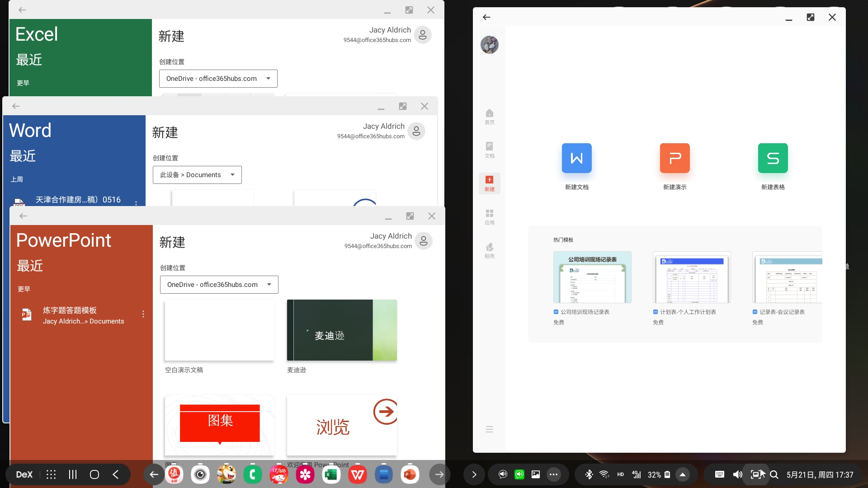Click the 新建演示 orange P icon

pos(675,158)
